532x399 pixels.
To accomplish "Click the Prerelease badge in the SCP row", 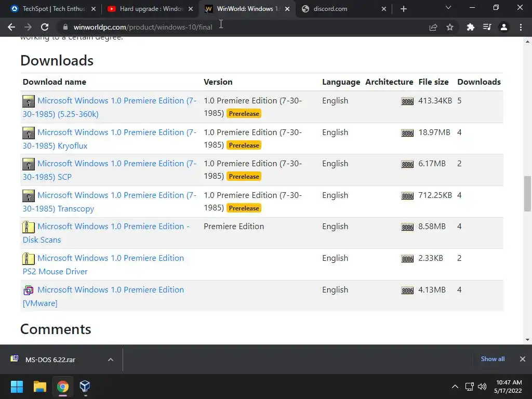I will (244, 177).
